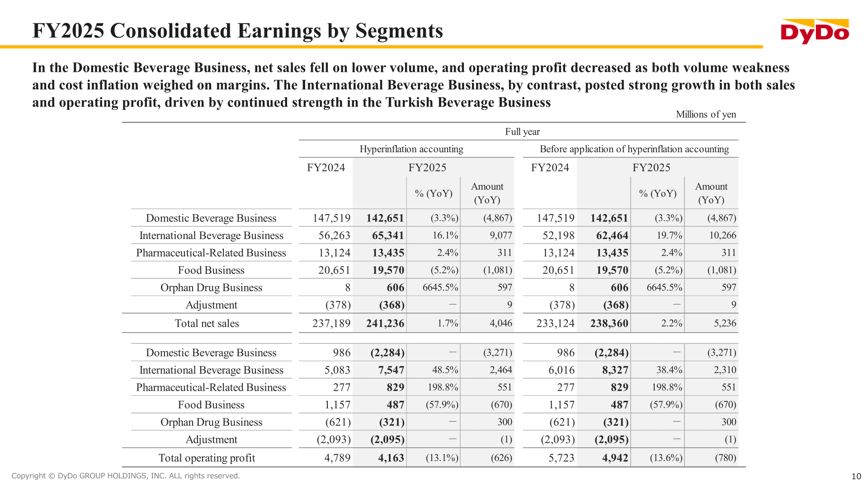Select the 10,266 YoY amount
The image size is (868, 488).
coord(722,235)
